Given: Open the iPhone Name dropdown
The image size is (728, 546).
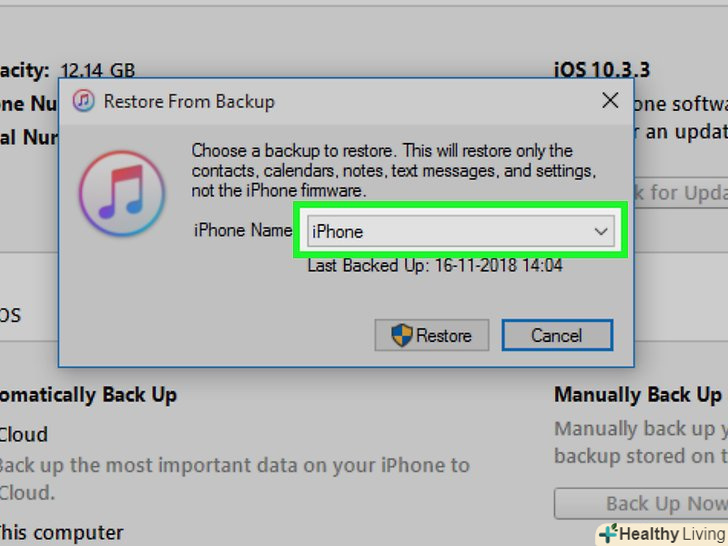Looking at the screenshot, I should point(460,231).
